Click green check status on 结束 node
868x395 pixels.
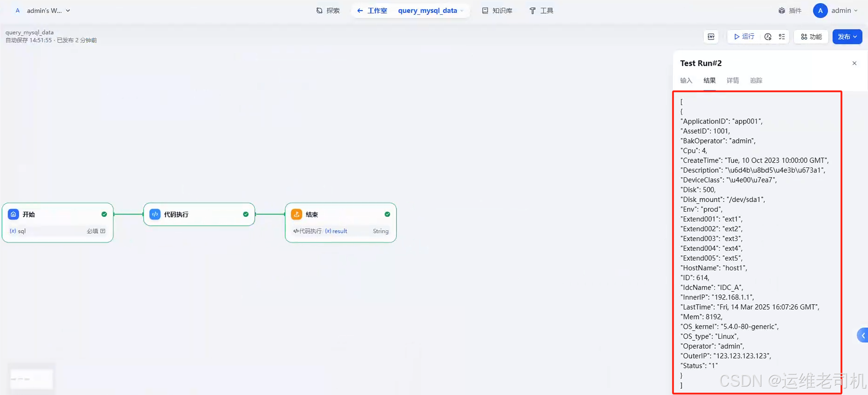(387, 214)
